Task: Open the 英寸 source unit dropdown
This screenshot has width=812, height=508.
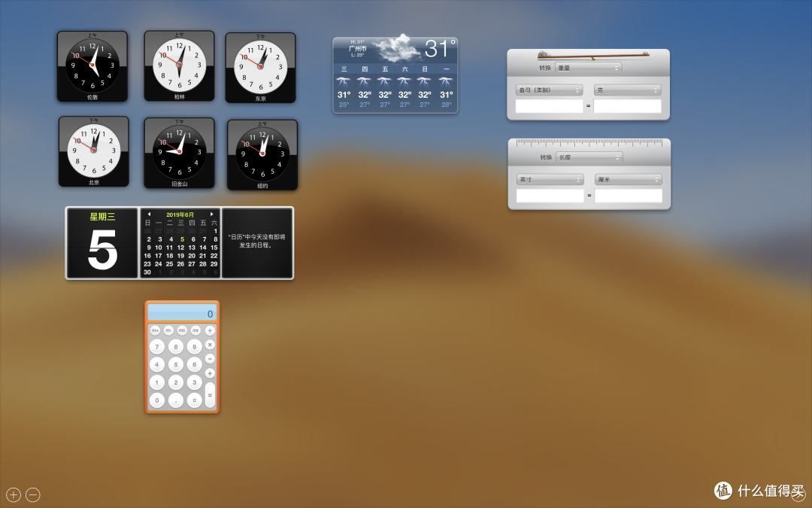Action: tap(550, 180)
